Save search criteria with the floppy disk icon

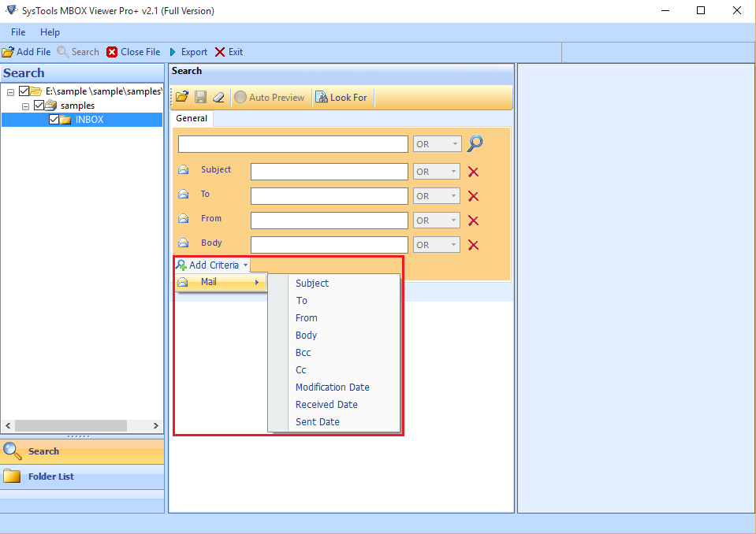(200, 97)
